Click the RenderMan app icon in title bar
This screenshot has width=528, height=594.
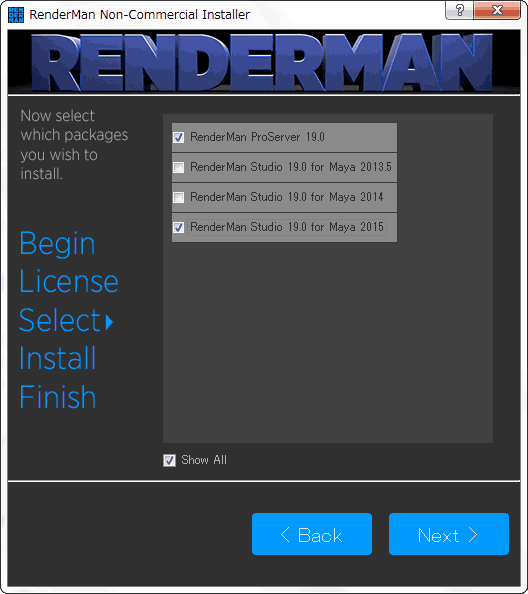click(16, 15)
